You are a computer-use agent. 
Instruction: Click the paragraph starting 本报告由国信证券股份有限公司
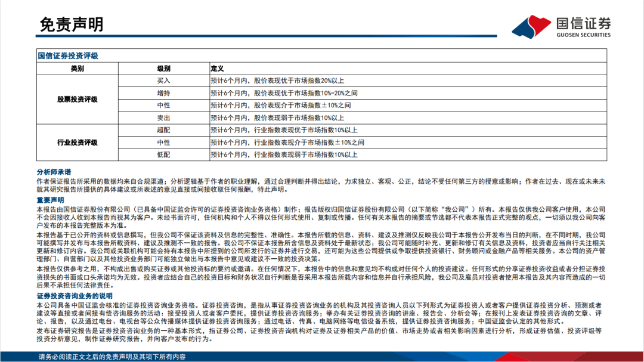321,217
